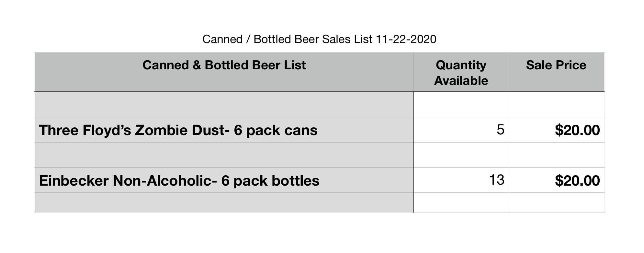This screenshot has height=253, width=644.
Task: Click the Three Floyd's Zombie Dust row name
Action: point(178,130)
